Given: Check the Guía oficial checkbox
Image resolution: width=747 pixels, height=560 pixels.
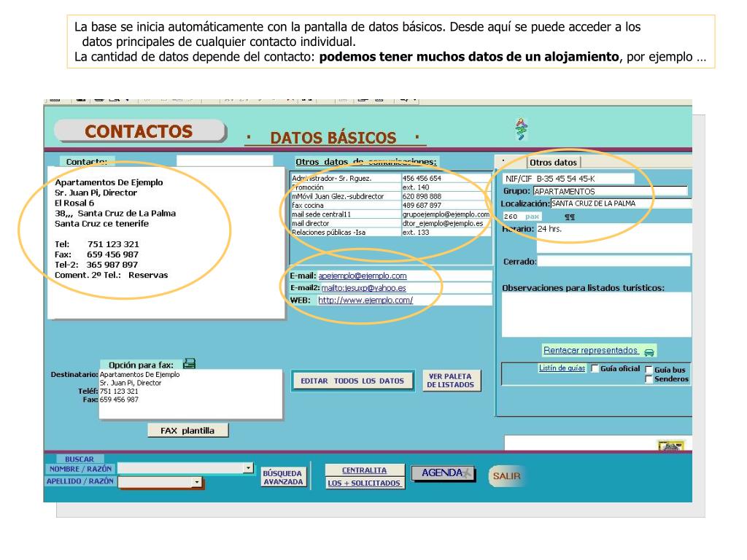Looking at the screenshot, I should pyautogui.click(x=595, y=368).
